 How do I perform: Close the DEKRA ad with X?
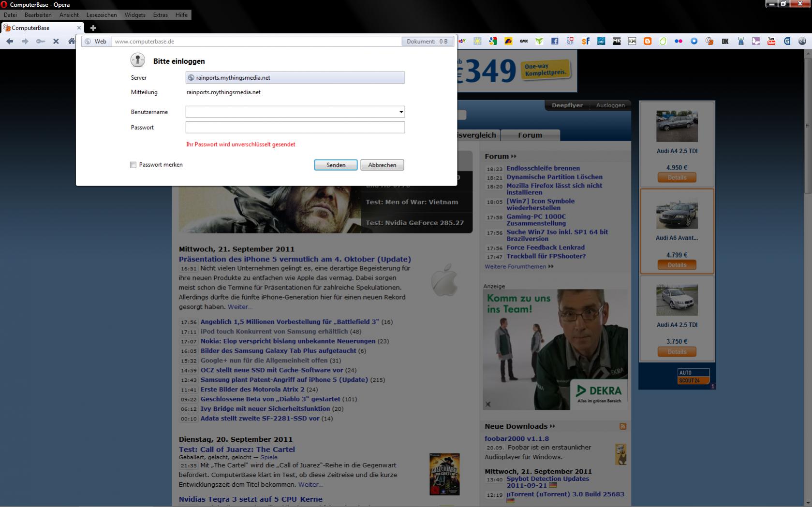coord(488,404)
